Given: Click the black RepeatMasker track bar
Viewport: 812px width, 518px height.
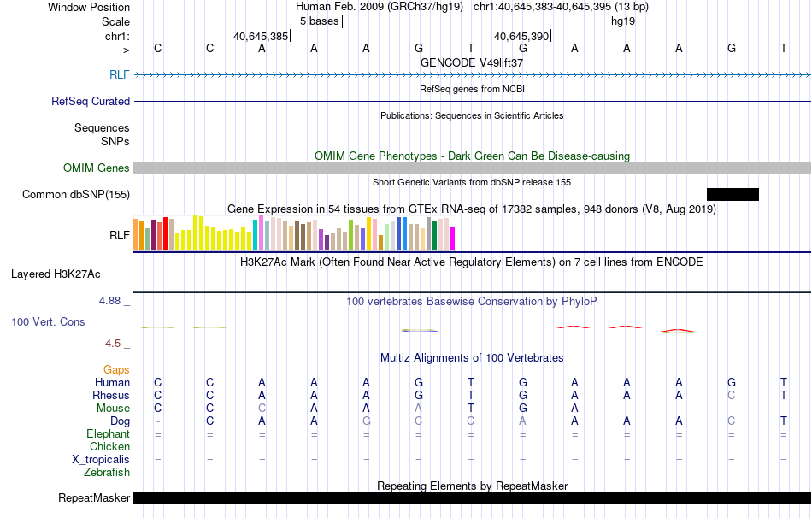Looking at the screenshot, I should [473, 497].
